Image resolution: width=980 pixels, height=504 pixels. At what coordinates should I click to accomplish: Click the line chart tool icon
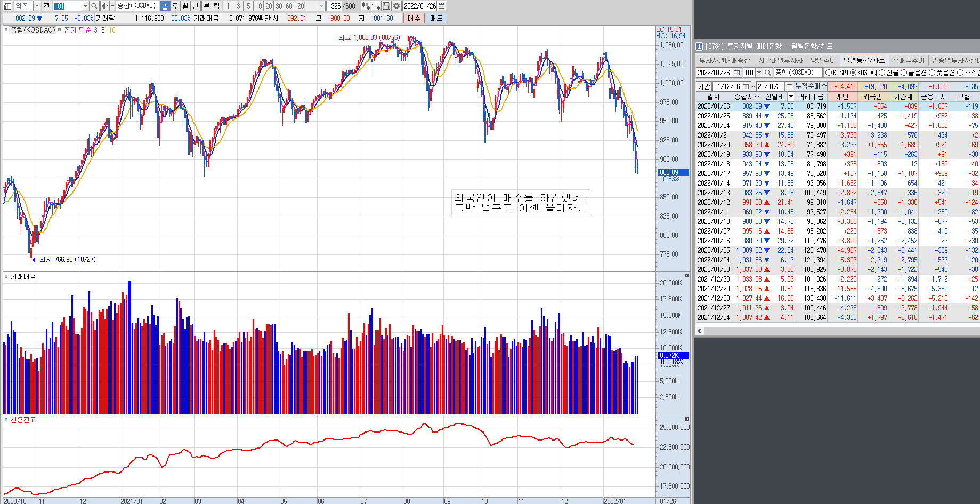pos(376,6)
